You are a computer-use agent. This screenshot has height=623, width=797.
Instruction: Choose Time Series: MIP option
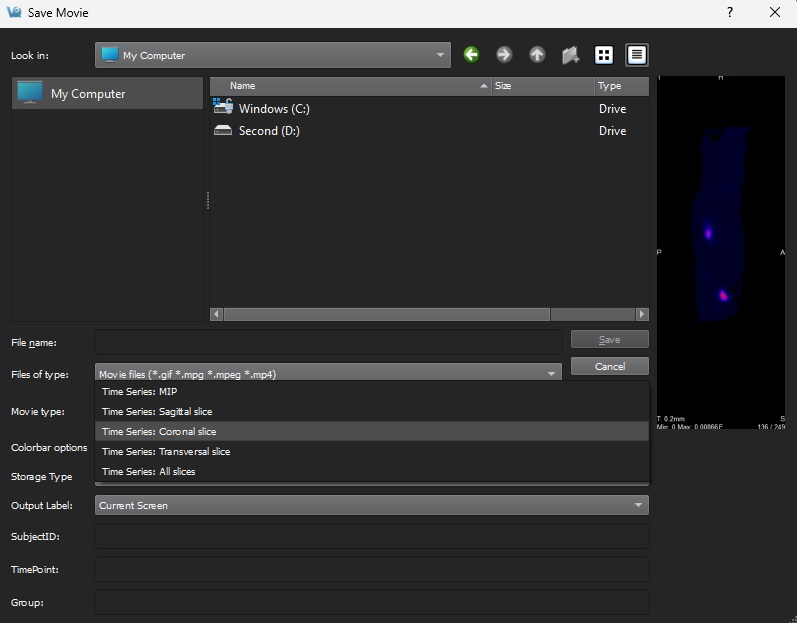[x=140, y=392]
